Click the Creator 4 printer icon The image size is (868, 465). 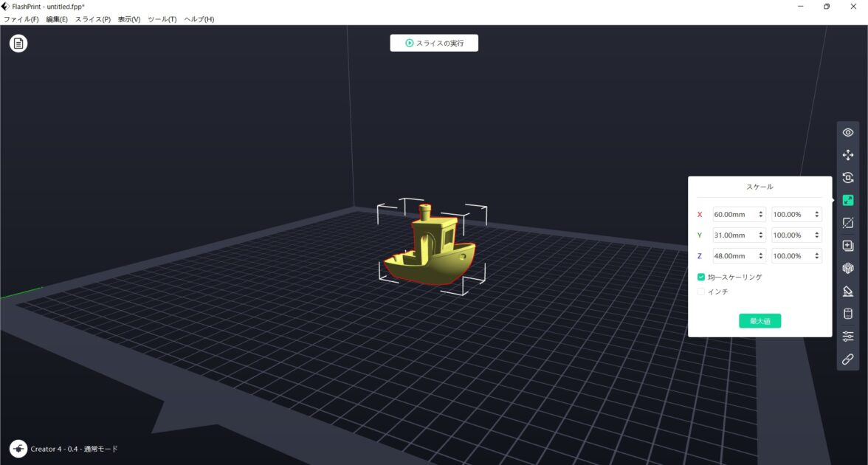[18, 449]
